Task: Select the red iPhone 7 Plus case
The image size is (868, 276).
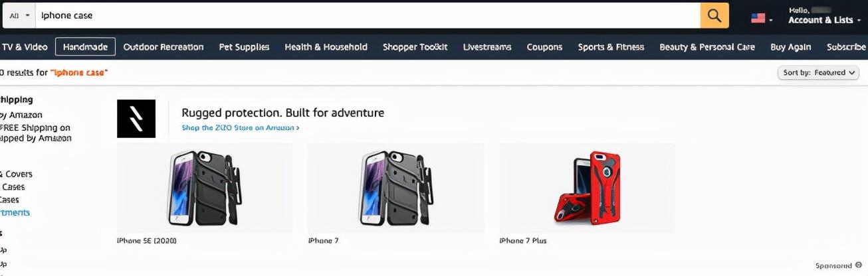Action: click(588, 188)
